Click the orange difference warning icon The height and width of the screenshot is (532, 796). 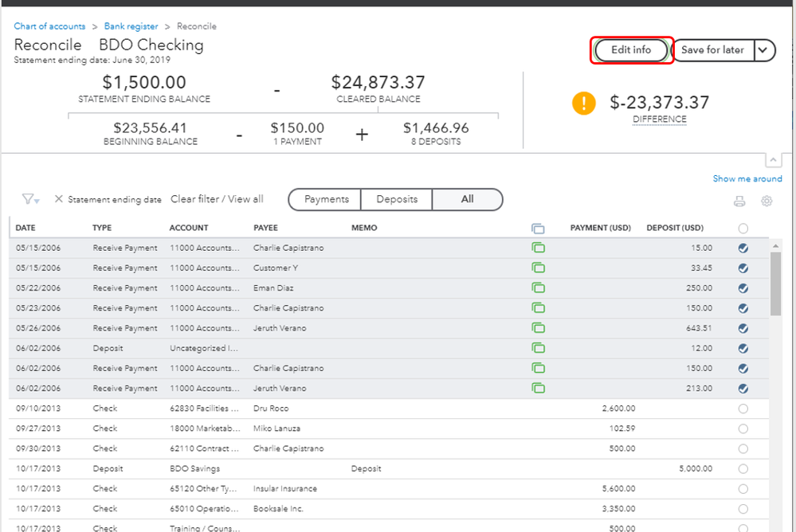[584, 104]
